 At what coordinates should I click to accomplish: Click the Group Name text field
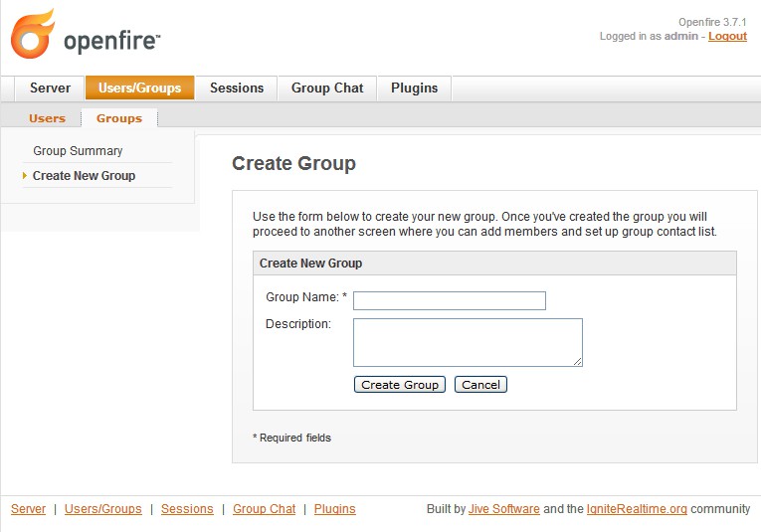point(450,300)
